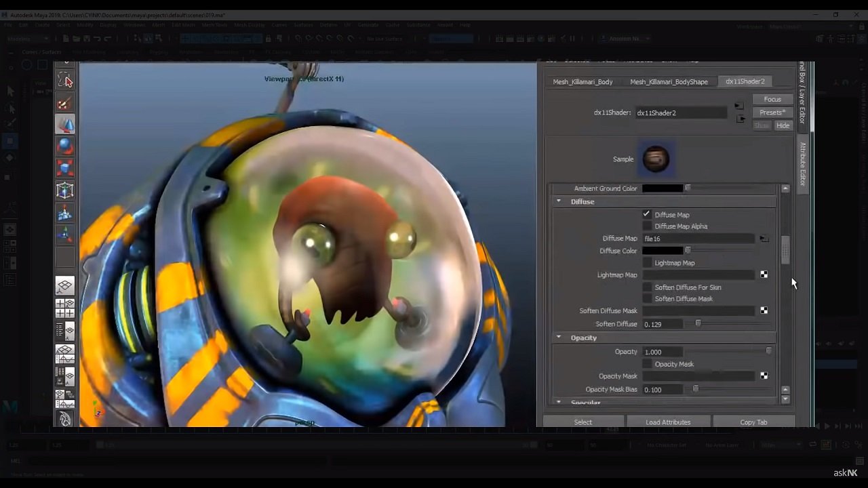Click the Diffuse Map file connection icon
Viewport: 868px width, 488px height.
coord(764,239)
